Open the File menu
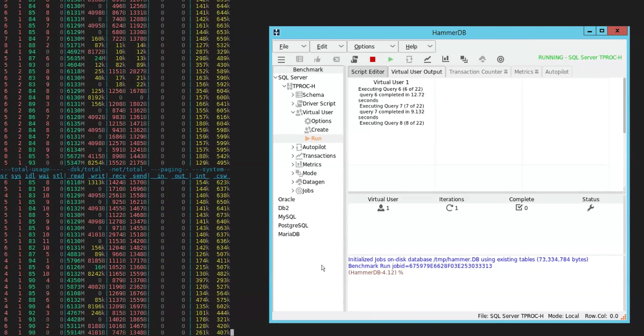The height and width of the screenshot is (336, 644). click(x=291, y=46)
